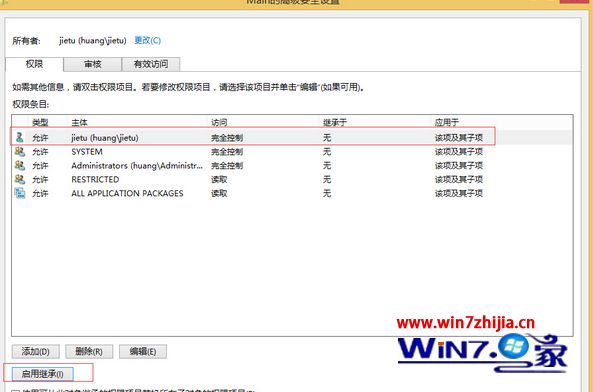Screen dimensions: 593x392
Task: Click the 访问 column header
Action: point(219,122)
